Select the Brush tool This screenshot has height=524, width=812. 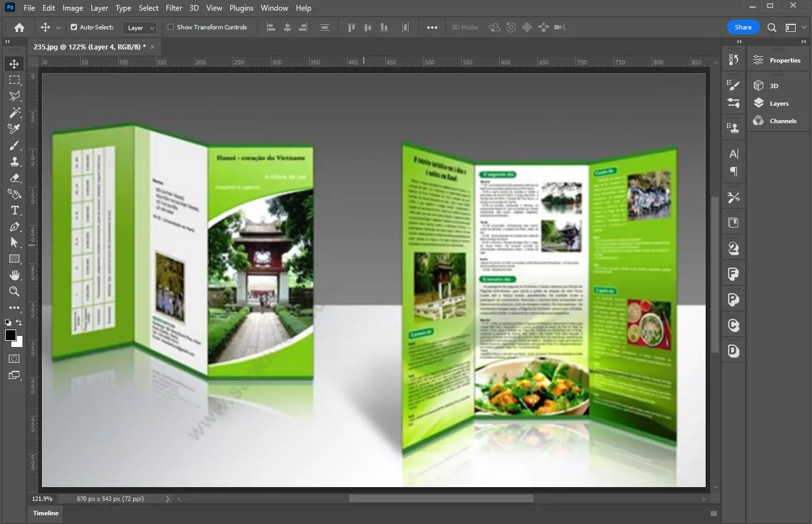tap(14, 145)
